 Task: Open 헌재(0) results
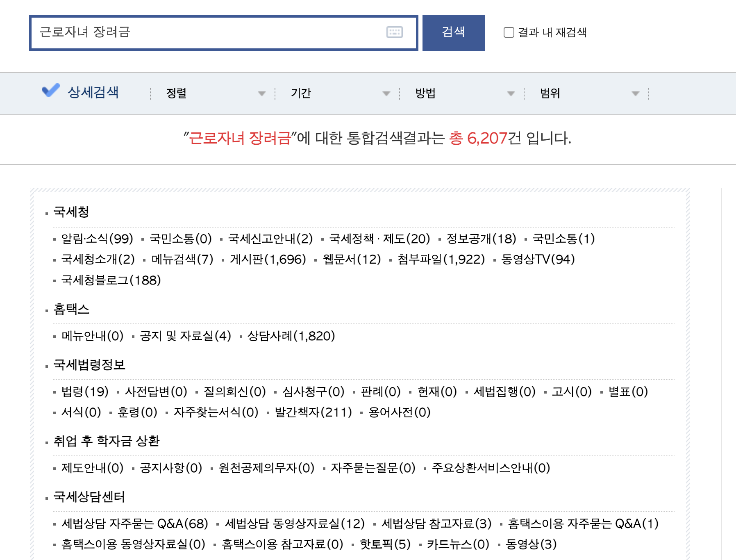point(437,392)
